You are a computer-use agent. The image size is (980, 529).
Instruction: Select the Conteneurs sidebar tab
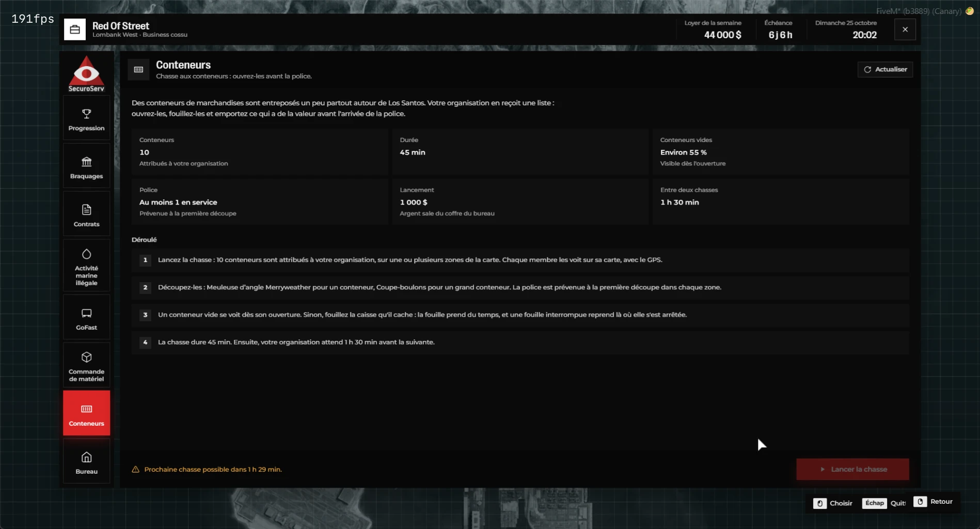pos(86,413)
